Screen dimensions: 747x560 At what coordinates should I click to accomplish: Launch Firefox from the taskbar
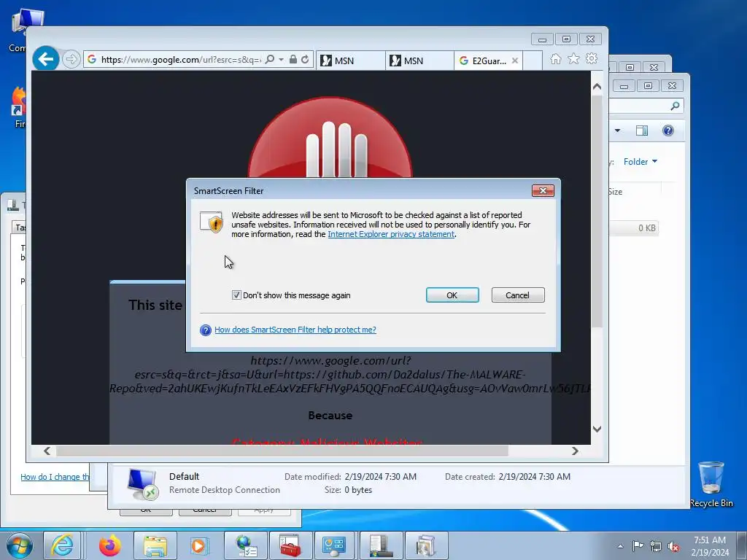[110, 545]
